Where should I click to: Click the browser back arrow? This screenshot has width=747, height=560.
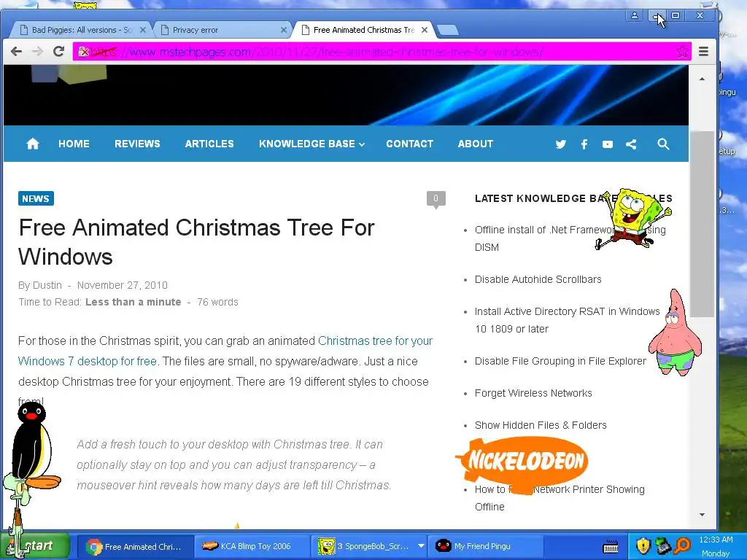16,52
